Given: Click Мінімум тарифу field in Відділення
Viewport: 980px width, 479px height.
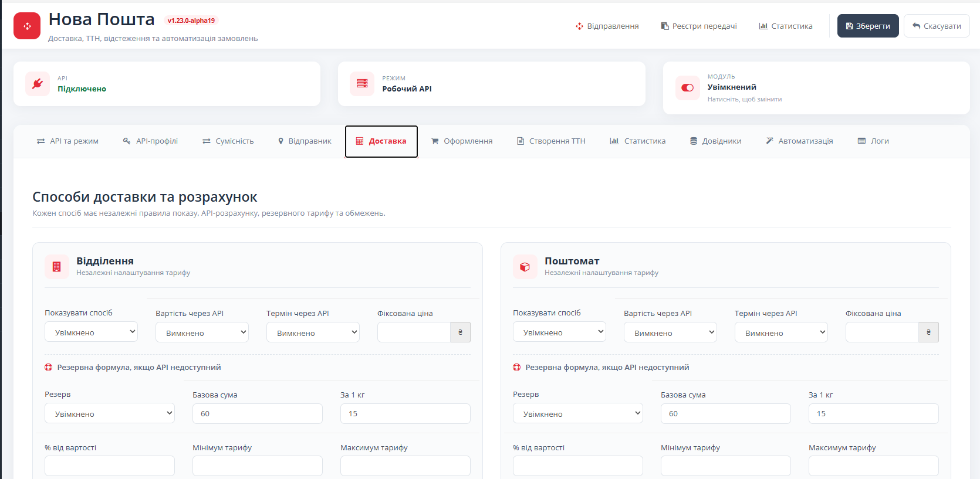Looking at the screenshot, I should click(258, 466).
